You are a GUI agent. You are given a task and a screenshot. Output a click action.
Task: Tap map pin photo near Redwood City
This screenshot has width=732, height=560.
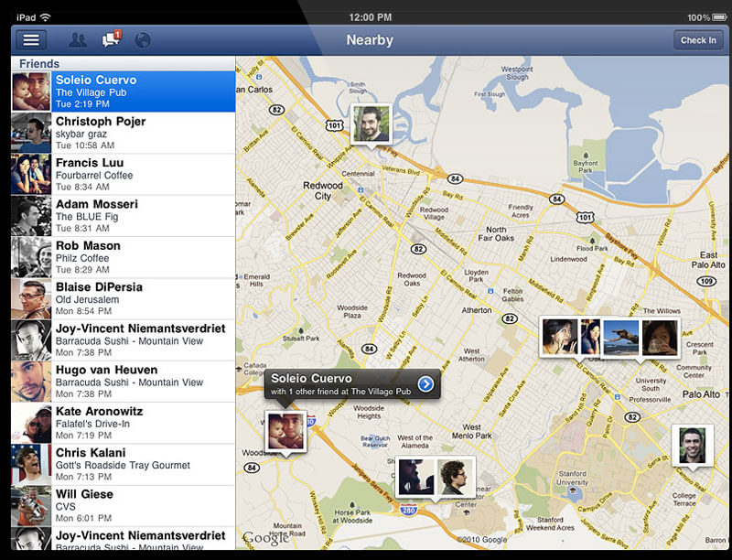(x=371, y=124)
